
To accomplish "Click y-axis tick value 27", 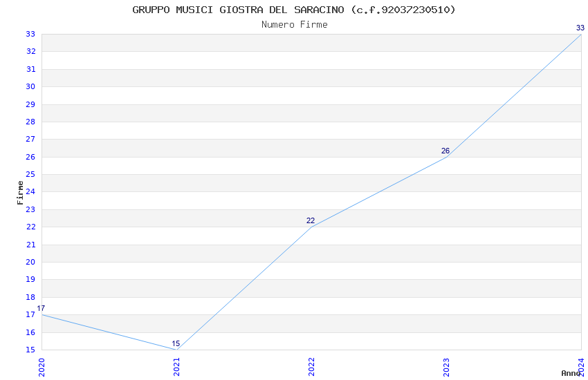I will pyautogui.click(x=30, y=139).
